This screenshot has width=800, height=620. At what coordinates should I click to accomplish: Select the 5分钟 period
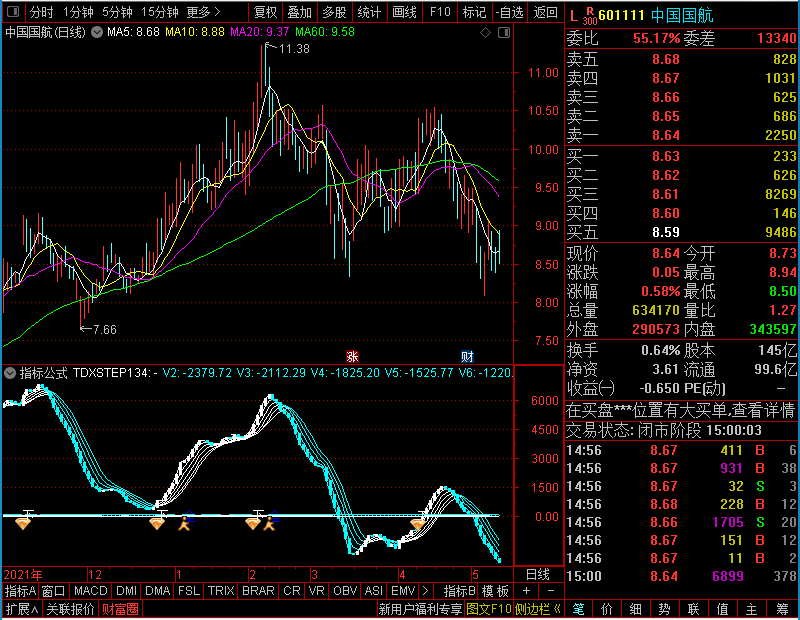[x=117, y=12]
